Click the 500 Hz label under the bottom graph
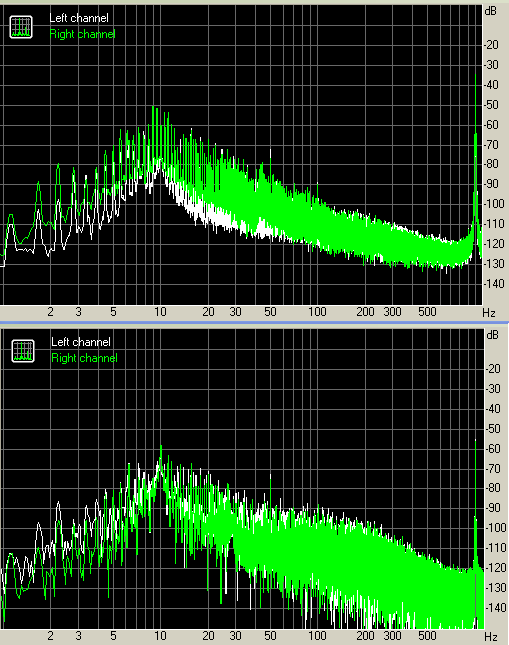The image size is (509, 645). pos(427,636)
